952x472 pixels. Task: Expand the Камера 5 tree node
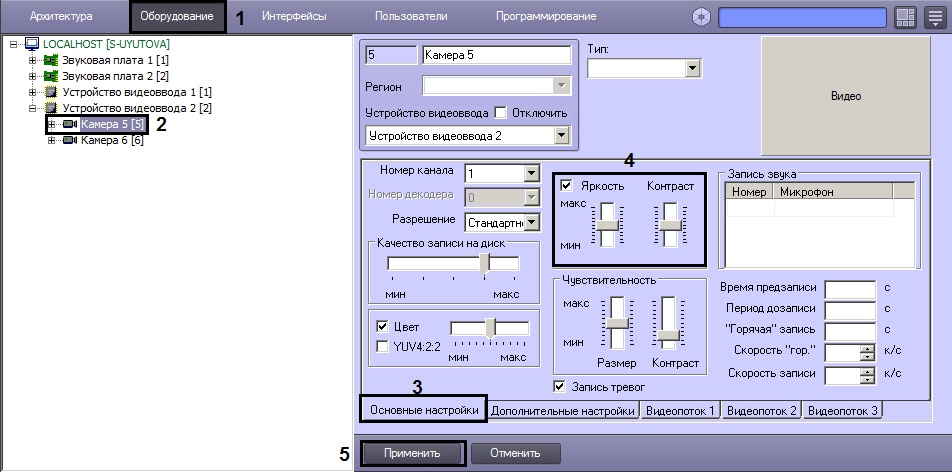coord(51,124)
